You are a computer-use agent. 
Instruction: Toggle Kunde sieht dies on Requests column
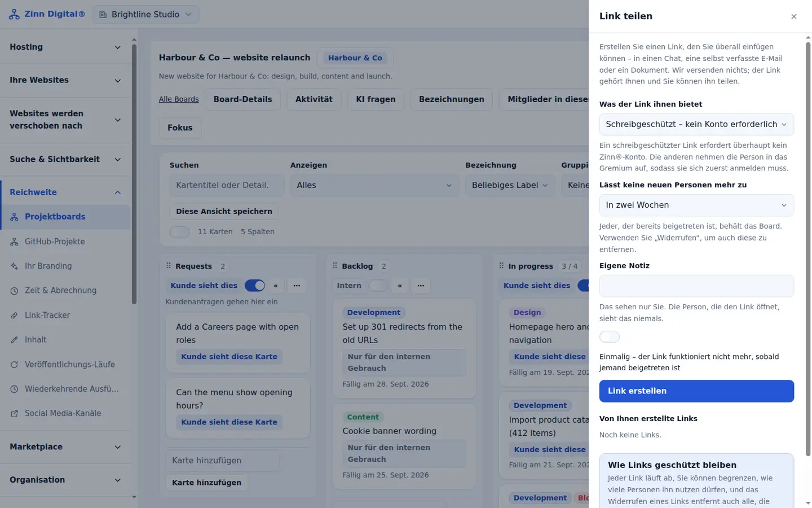point(254,286)
